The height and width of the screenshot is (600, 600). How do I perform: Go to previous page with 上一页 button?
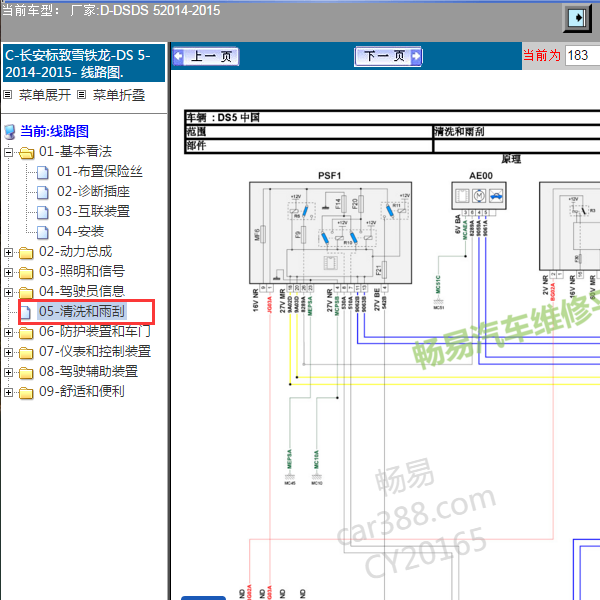(206, 57)
